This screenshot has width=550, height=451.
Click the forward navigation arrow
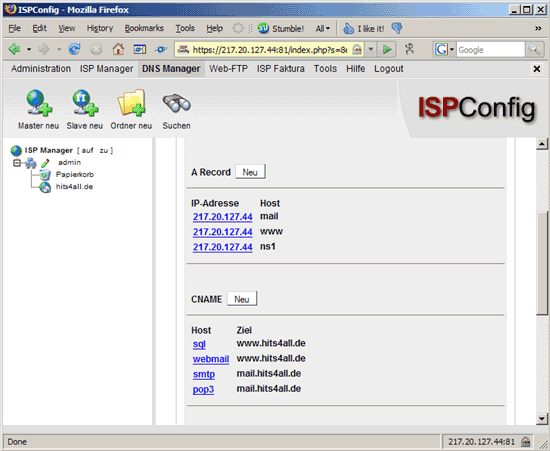(x=44, y=49)
